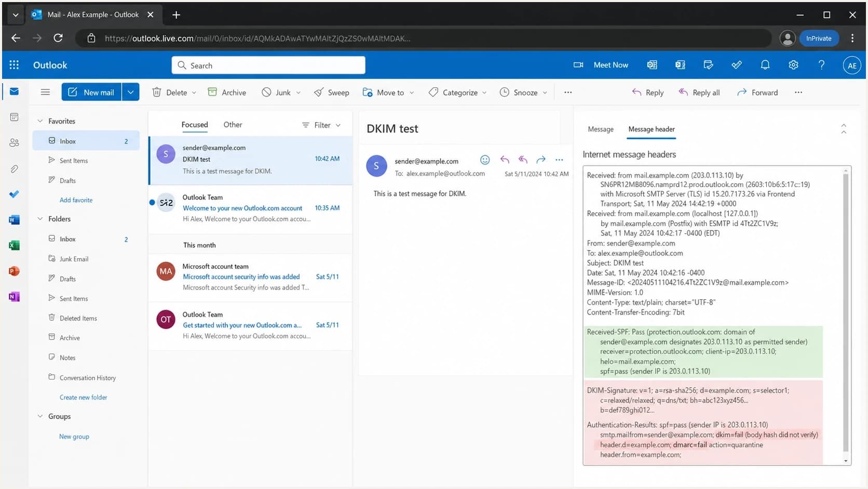Open overflow dots next to Forward
868x489 pixels.
tap(798, 92)
